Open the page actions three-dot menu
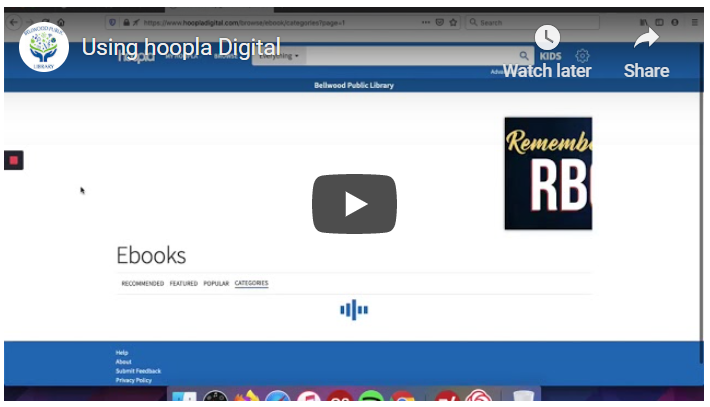The image size is (710, 407). 426,22
